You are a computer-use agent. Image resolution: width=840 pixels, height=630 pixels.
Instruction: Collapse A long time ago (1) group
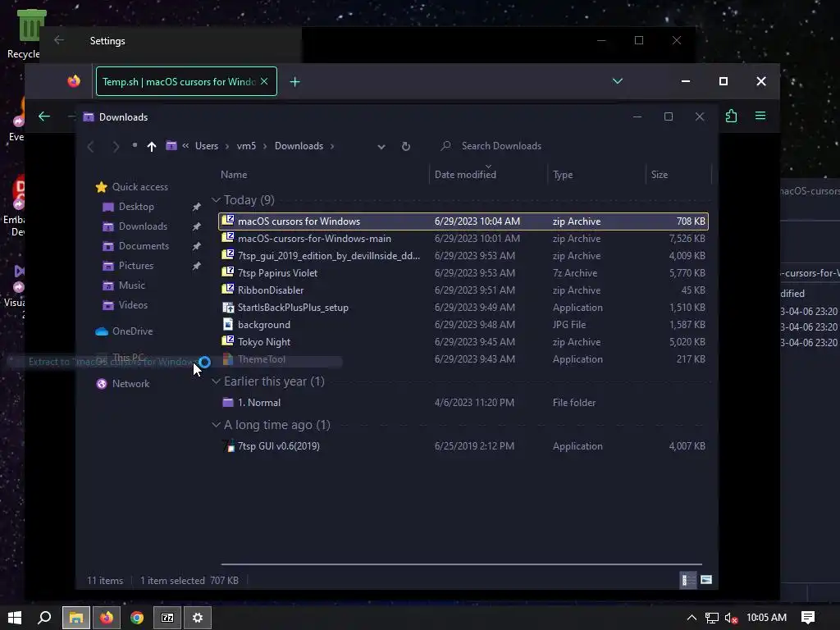pyautogui.click(x=216, y=424)
